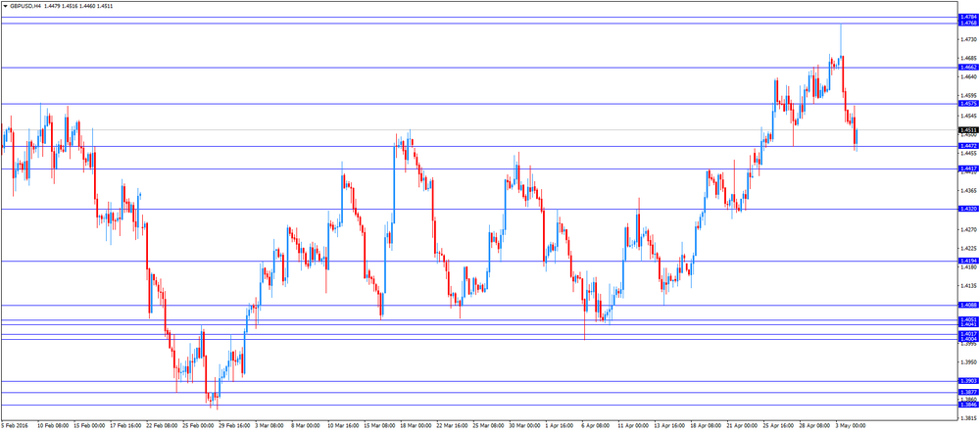Click the 29 Feb 16:00 time axis label
The height and width of the screenshot is (432, 980).
[x=234, y=426]
